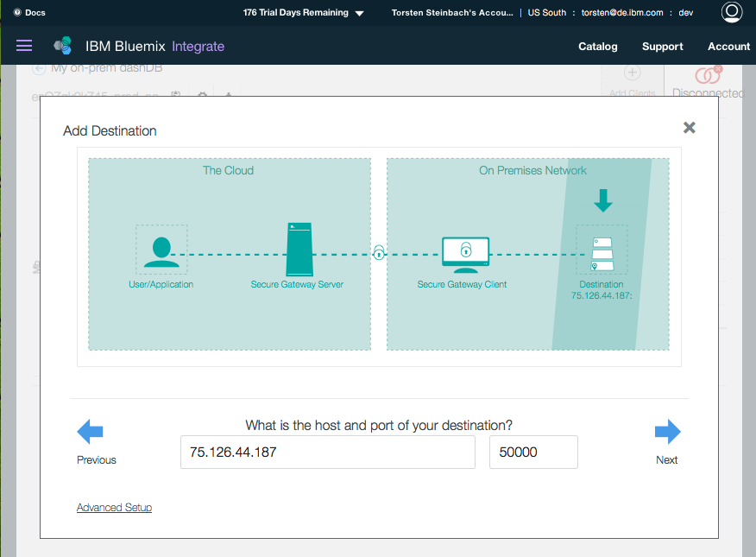Click the Docs link icon
The image size is (756, 557).
pyautogui.click(x=17, y=13)
